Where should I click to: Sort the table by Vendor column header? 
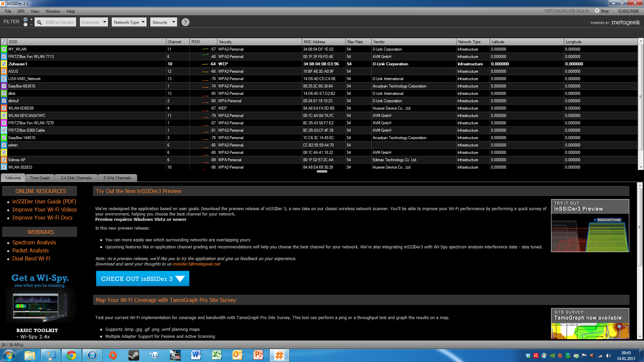pos(414,42)
